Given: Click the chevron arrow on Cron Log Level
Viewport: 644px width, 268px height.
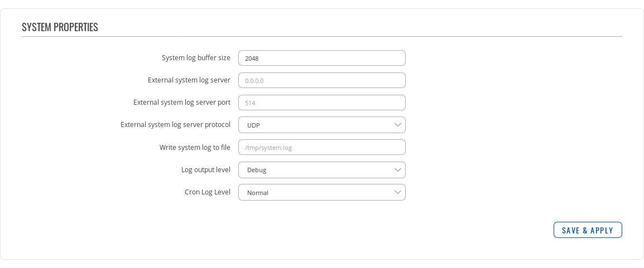Looking at the screenshot, I should 397,192.
